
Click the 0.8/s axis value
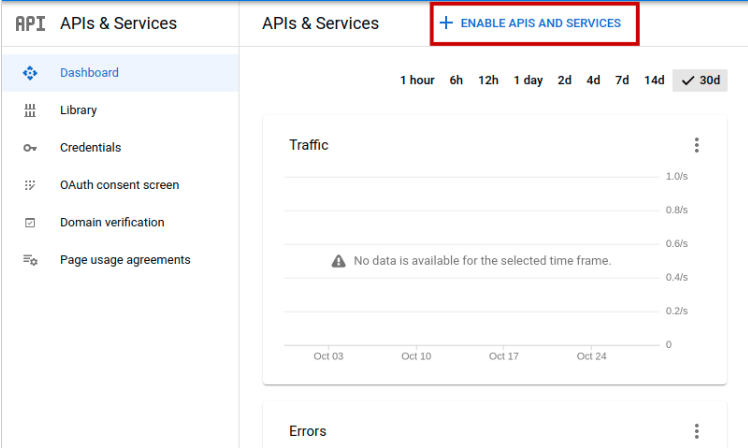click(x=677, y=210)
